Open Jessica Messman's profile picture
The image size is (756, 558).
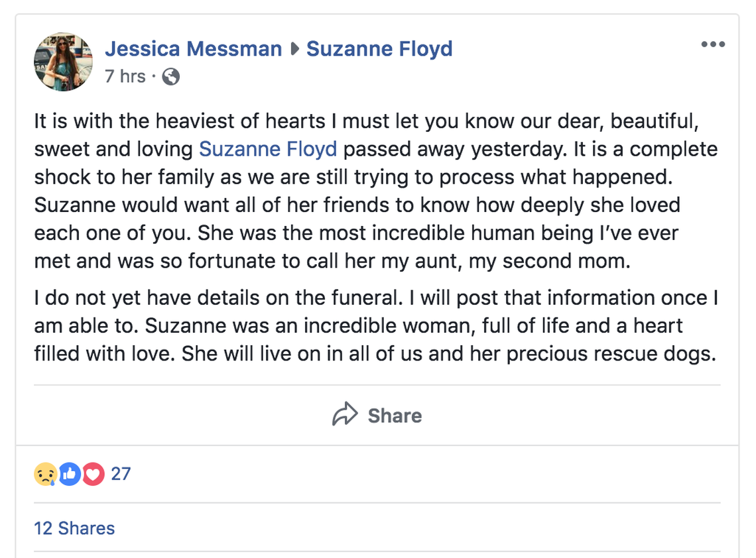[x=63, y=62]
